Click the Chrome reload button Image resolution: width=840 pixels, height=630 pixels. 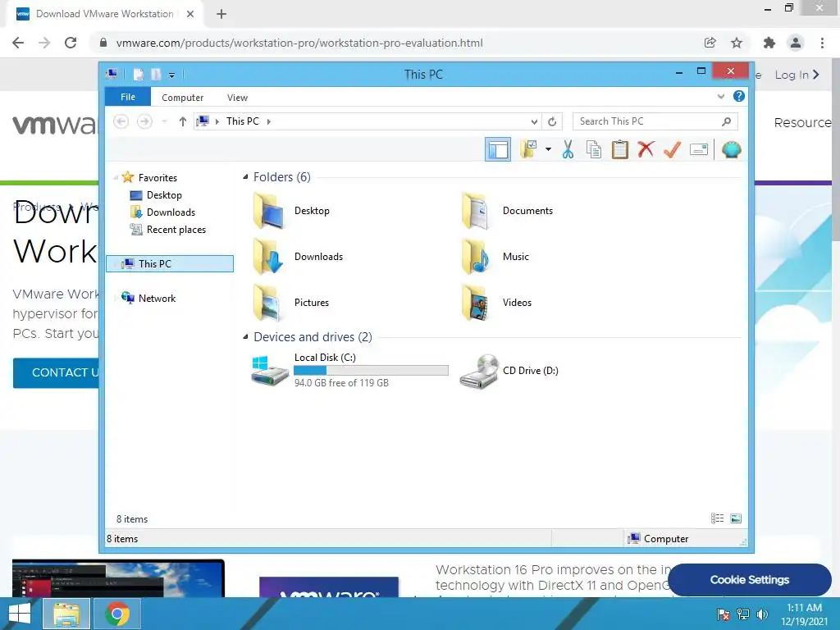(x=71, y=43)
